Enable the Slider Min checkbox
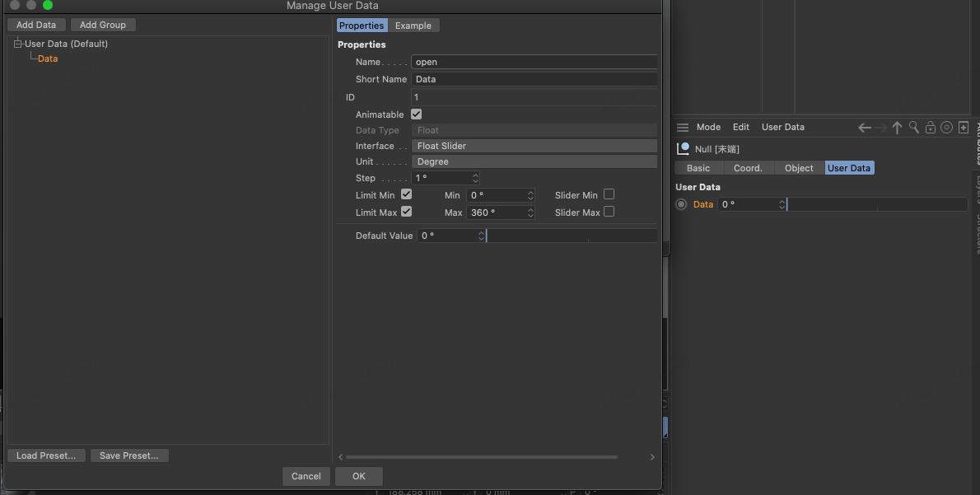The width and height of the screenshot is (980, 495). tap(609, 194)
